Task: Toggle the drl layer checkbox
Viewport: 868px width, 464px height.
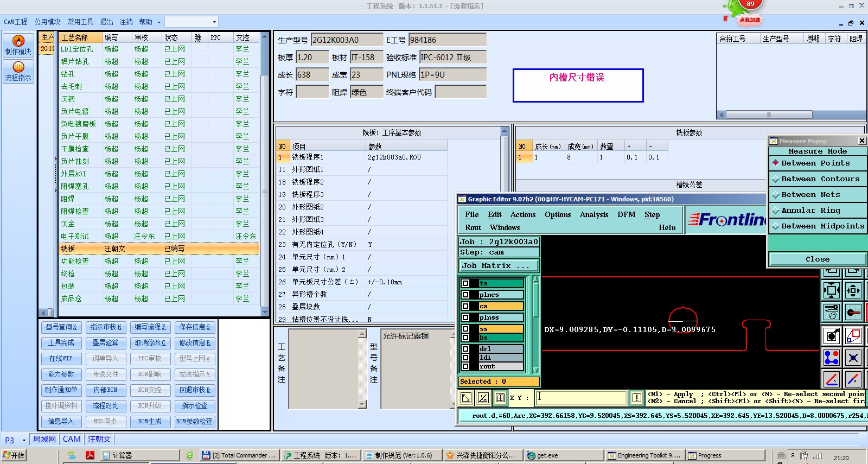Action: (465, 349)
